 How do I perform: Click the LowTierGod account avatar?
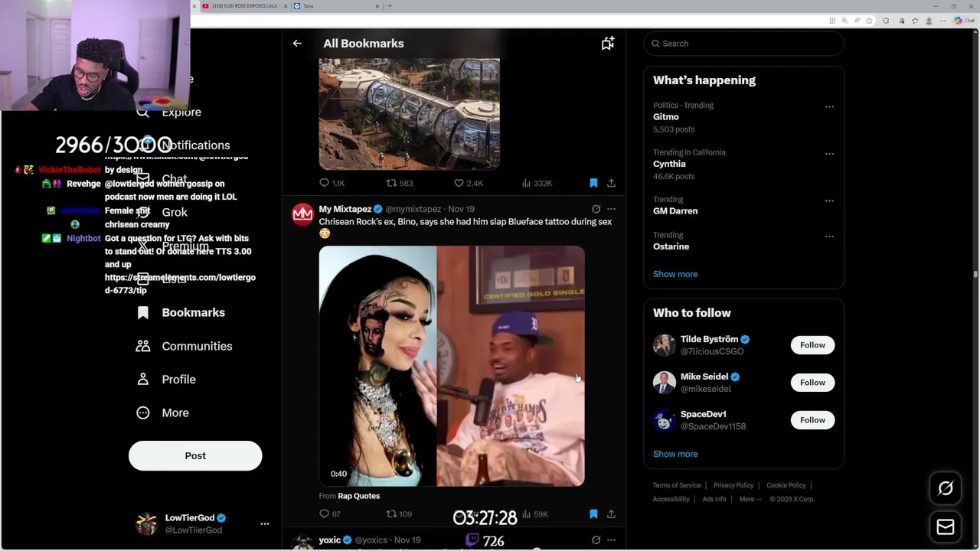coord(146,524)
